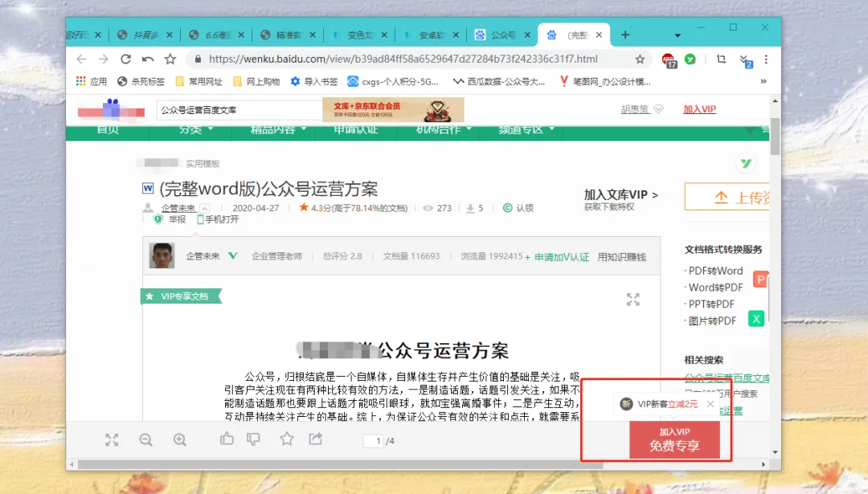
Task: Open the Word转PDF conversion service
Action: click(x=715, y=287)
